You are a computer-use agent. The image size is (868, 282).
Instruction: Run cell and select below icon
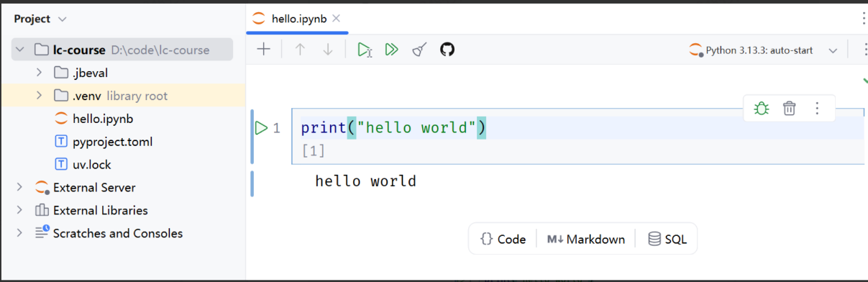(x=365, y=50)
